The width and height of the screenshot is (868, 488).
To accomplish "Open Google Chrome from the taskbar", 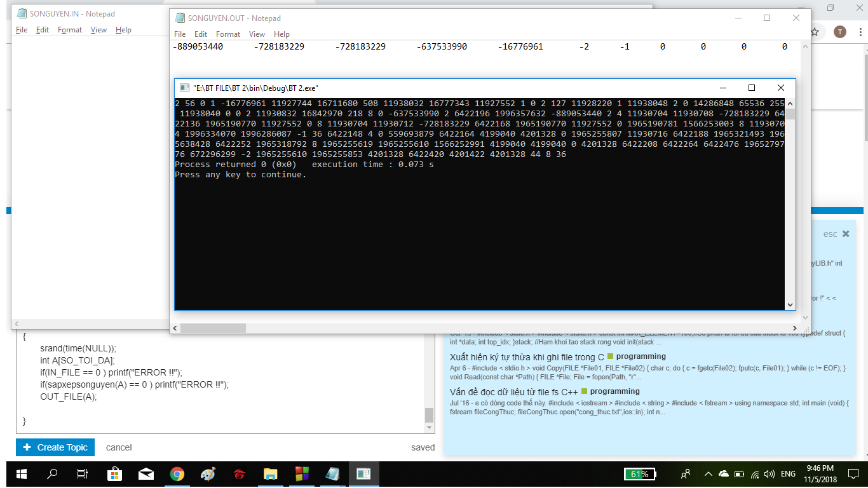I will pos(177,474).
